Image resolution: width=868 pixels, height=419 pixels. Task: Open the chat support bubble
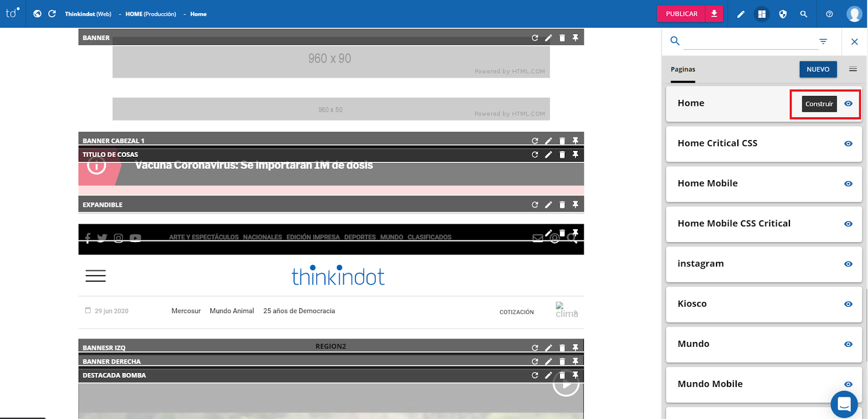(844, 404)
